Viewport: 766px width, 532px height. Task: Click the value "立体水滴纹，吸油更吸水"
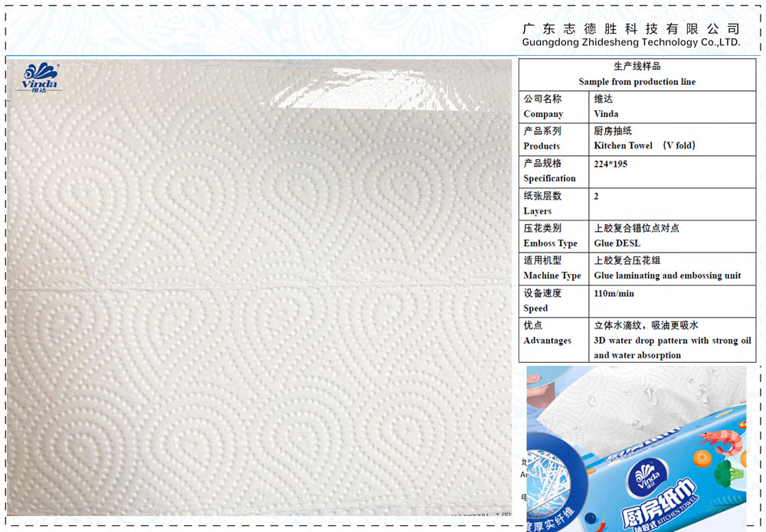tap(647, 325)
